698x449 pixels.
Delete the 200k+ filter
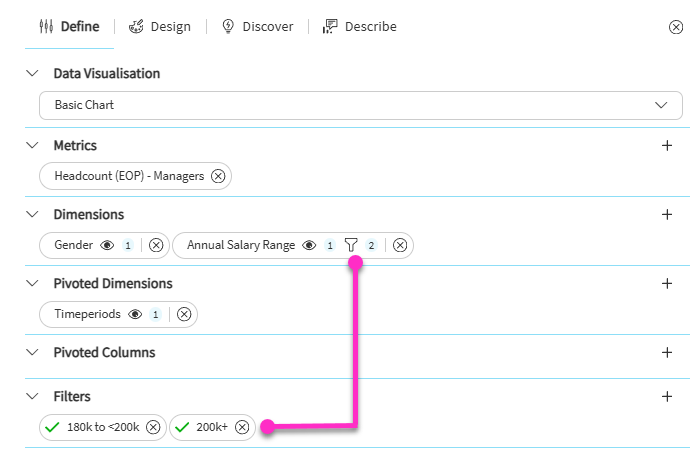[x=242, y=427]
